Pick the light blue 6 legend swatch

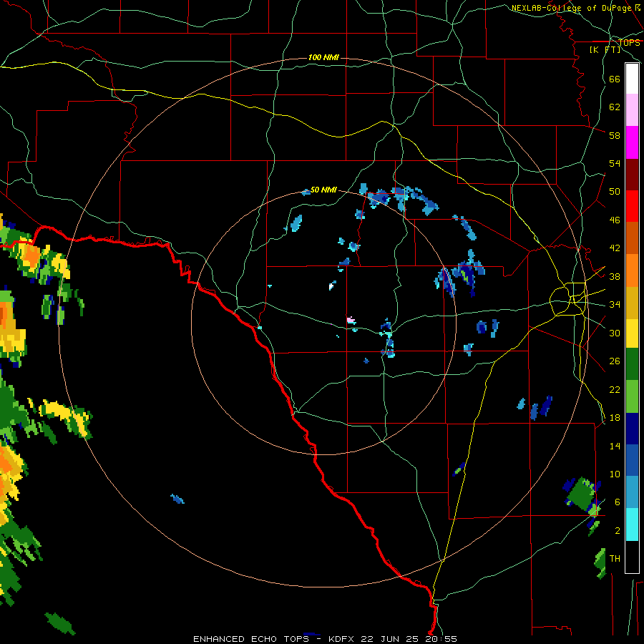[x=632, y=492]
